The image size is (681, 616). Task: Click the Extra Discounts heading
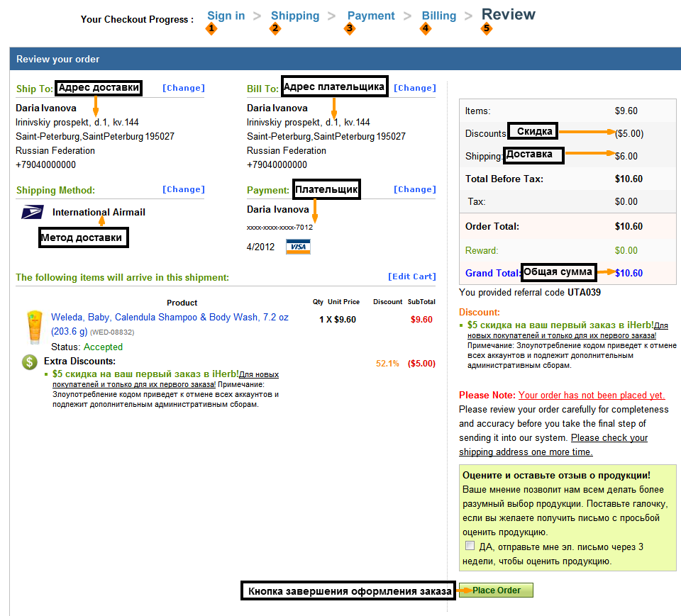pos(79,362)
